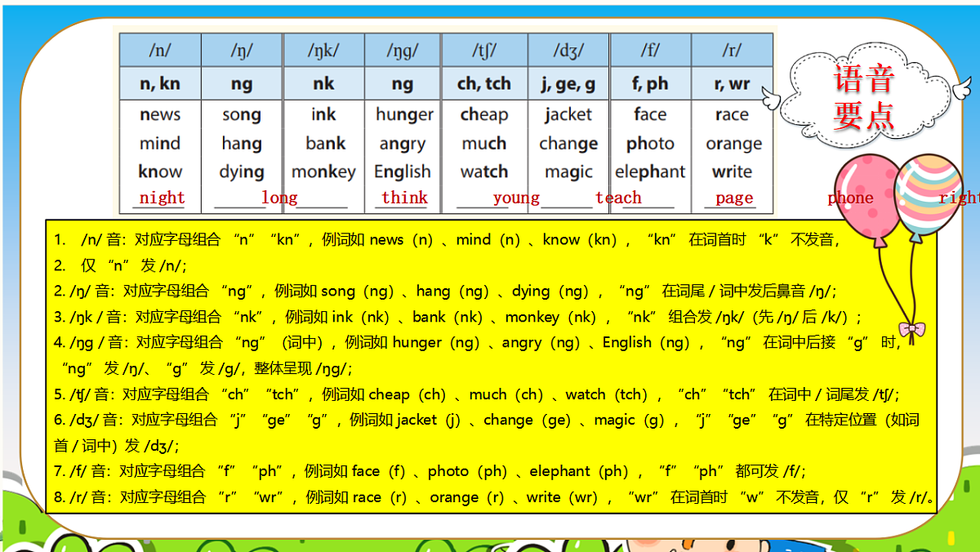The image size is (980, 552).
Task: Click explanation line '2. /ŋ/ 音' in yellow box
Action: pos(445,291)
